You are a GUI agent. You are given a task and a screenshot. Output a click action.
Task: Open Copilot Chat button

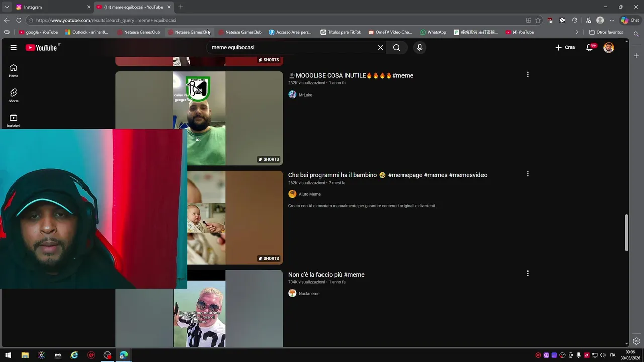[x=630, y=20]
